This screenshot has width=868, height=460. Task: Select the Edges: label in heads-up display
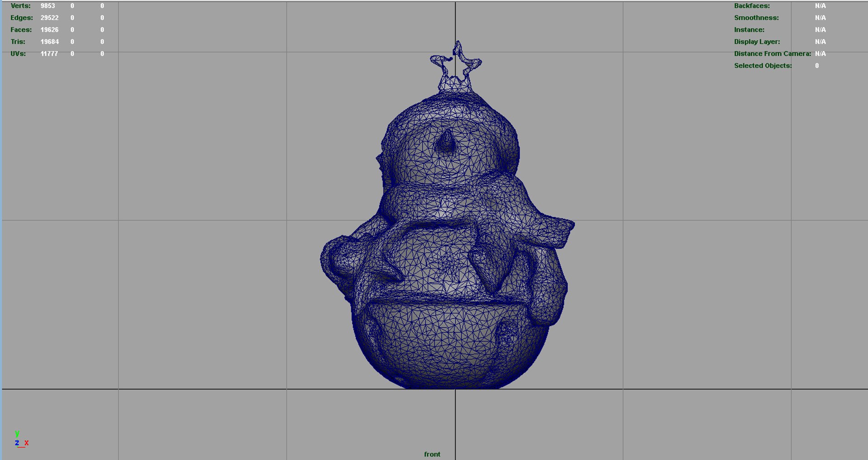[x=22, y=18]
